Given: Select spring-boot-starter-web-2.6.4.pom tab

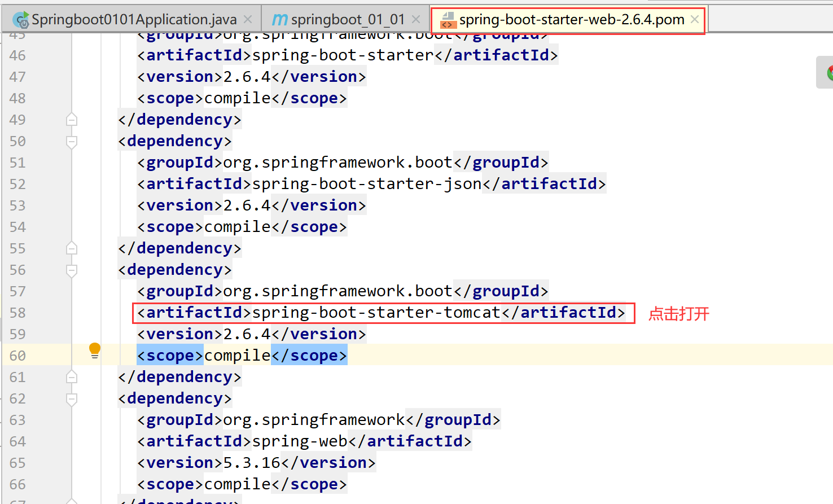Looking at the screenshot, I should (571, 20).
